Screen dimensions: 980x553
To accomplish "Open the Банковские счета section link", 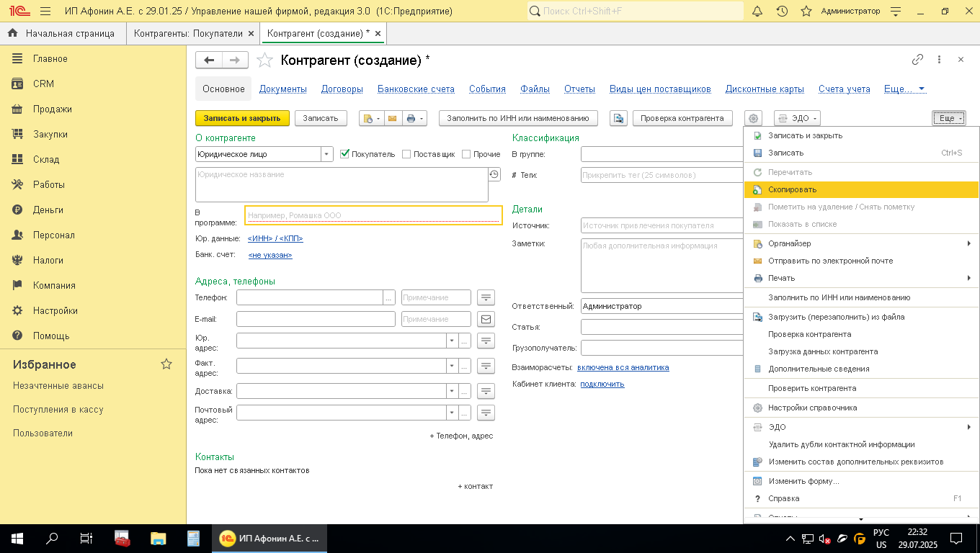I will pyautogui.click(x=416, y=89).
